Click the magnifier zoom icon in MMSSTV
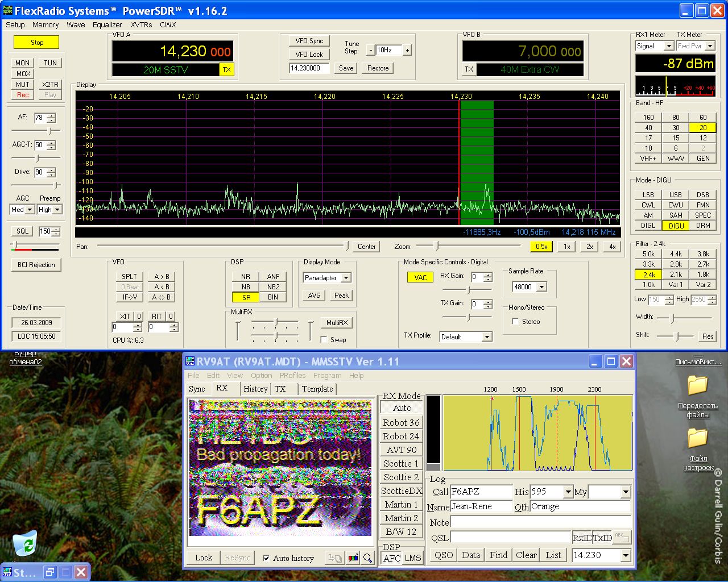Screen dimensions: 728x582 tap(367, 558)
